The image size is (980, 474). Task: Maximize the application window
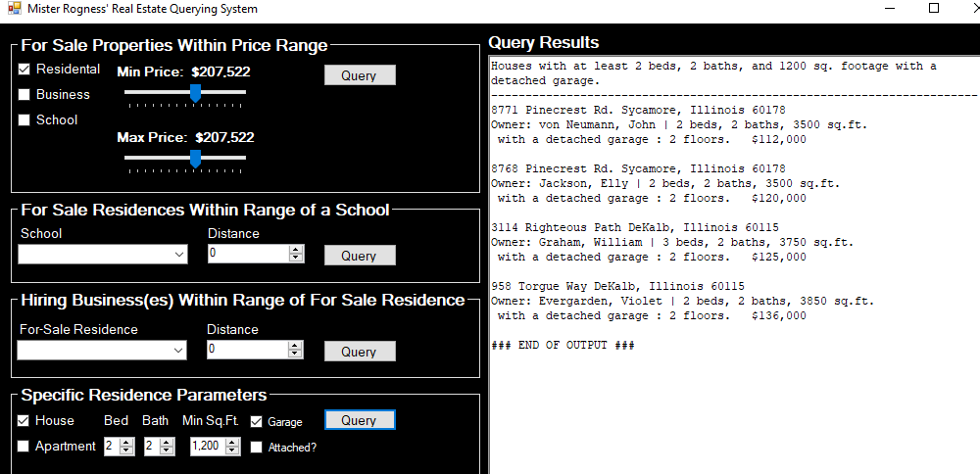point(933,9)
